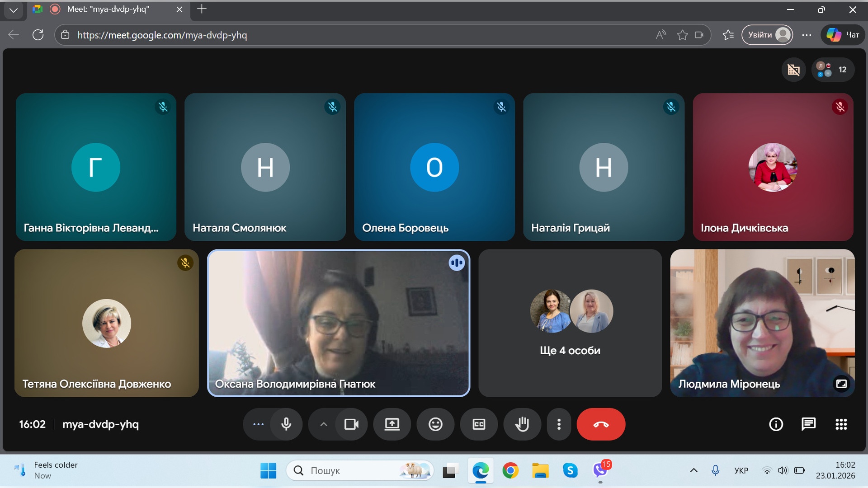Show all 12 participants
Viewport: 868px width, 488px height.
tap(833, 70)
